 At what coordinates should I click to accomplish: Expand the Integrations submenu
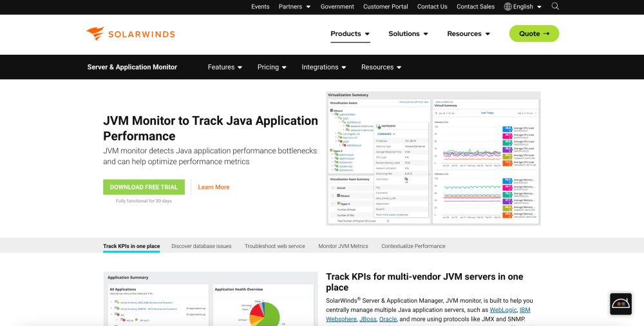pyautogui.click(x=323, y=67)
